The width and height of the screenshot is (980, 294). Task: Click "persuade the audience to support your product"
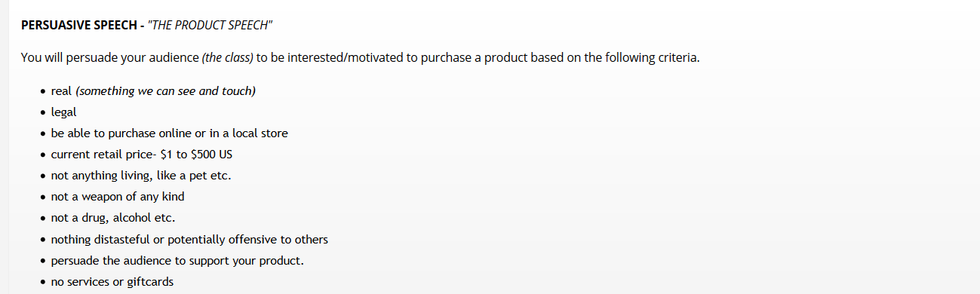177,261
